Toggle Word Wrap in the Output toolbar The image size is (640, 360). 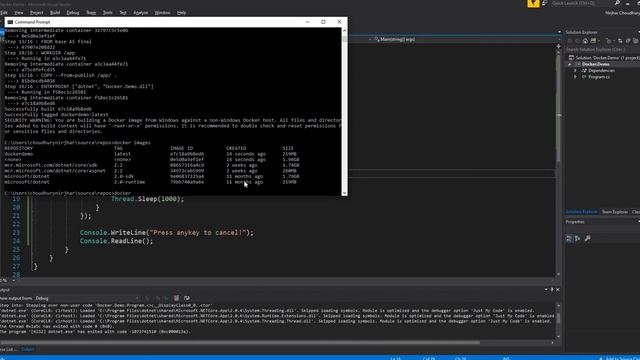click(187, 298)
